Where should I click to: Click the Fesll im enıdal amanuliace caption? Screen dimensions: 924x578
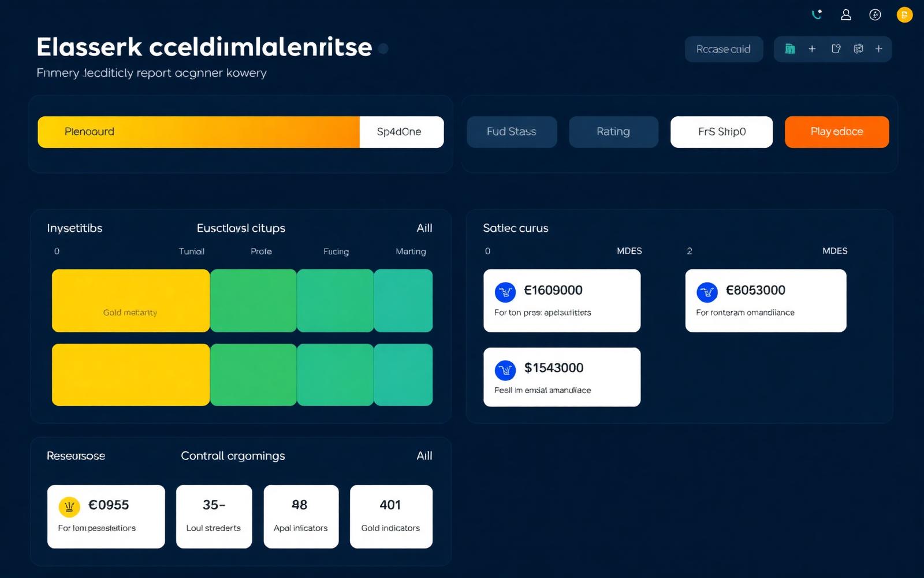coord(543,390)
